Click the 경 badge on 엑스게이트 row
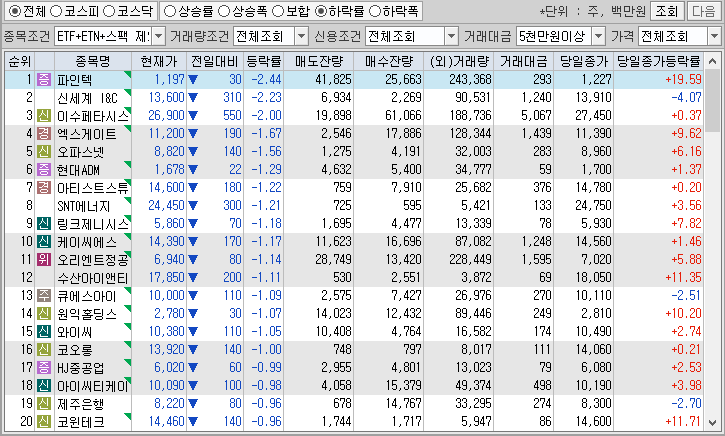 coord(44,134)
